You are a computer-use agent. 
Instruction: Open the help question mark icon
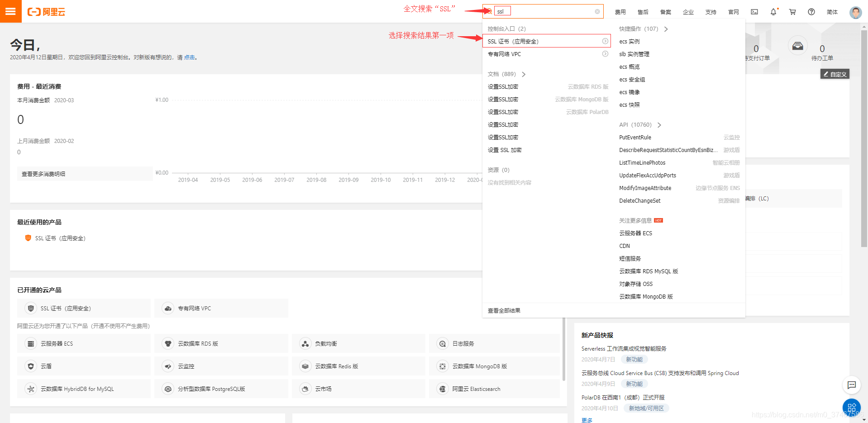click(811, 12)
